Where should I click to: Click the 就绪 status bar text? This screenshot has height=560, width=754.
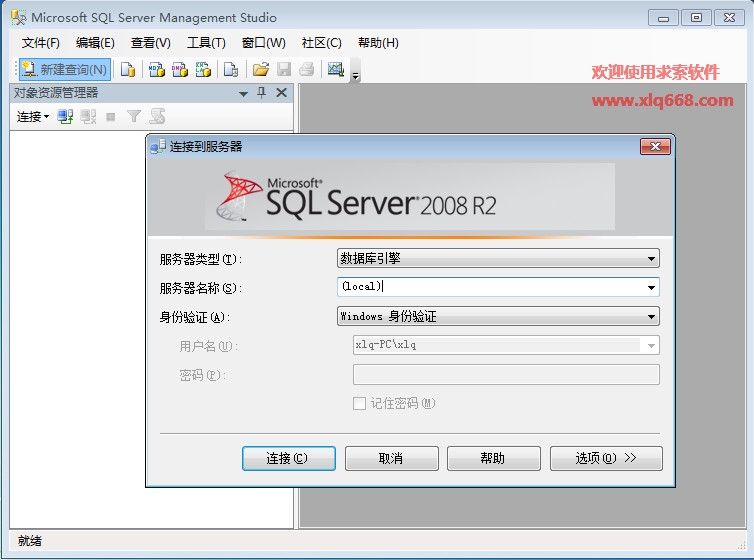tap(30, 541)
